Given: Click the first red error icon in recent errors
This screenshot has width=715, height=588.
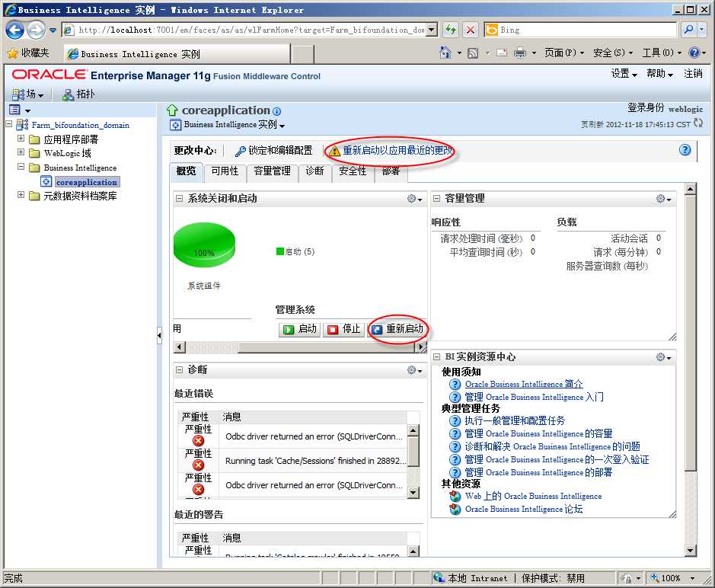Looking at the screenshot, I should (199, 441).
